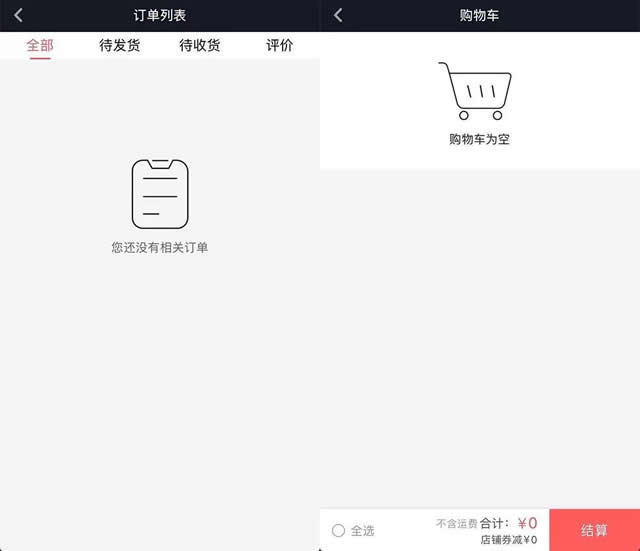Click the empty order clipboard icon
The height and width of the screenshot is (551, 640).
[x=160, y=194]
